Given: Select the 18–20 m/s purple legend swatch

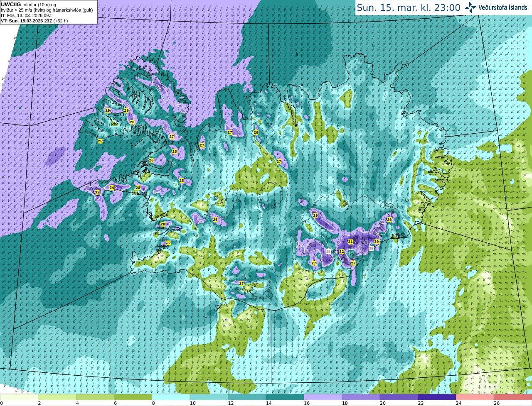Looking at the screenshot, I should coord(361,397).
